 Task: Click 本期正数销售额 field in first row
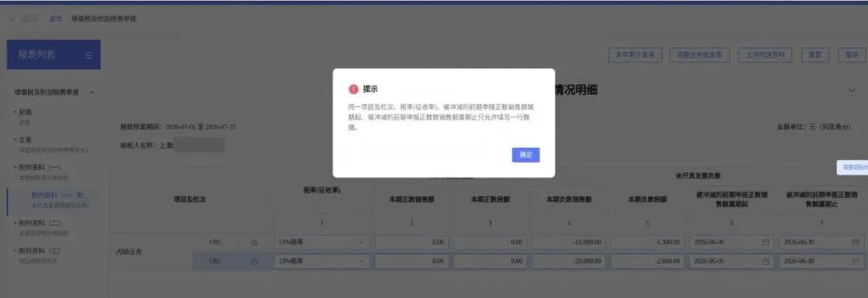(x=411, y=243)
